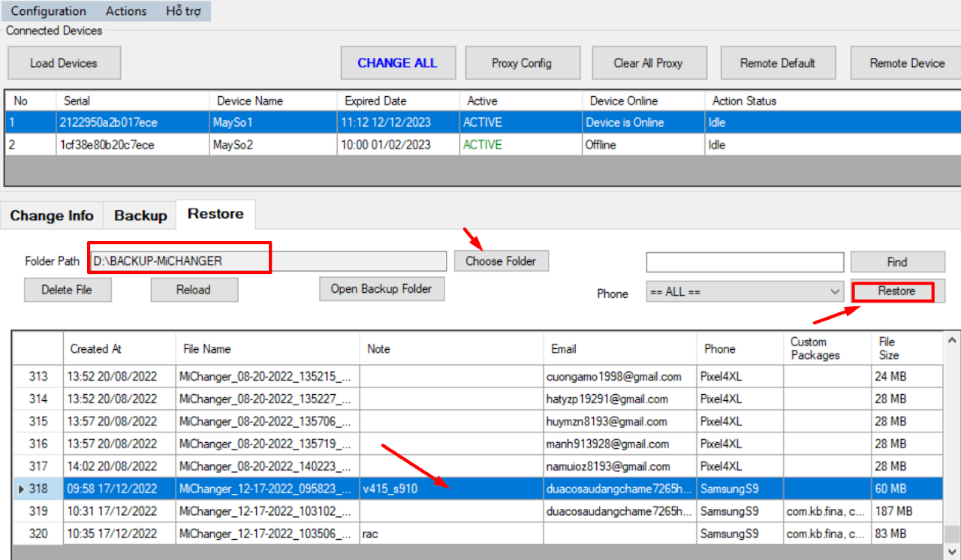Image resolution: width=961 pixels, height=560 pixels.
Task: Click the Load Devices button
Action: (64, 63)
